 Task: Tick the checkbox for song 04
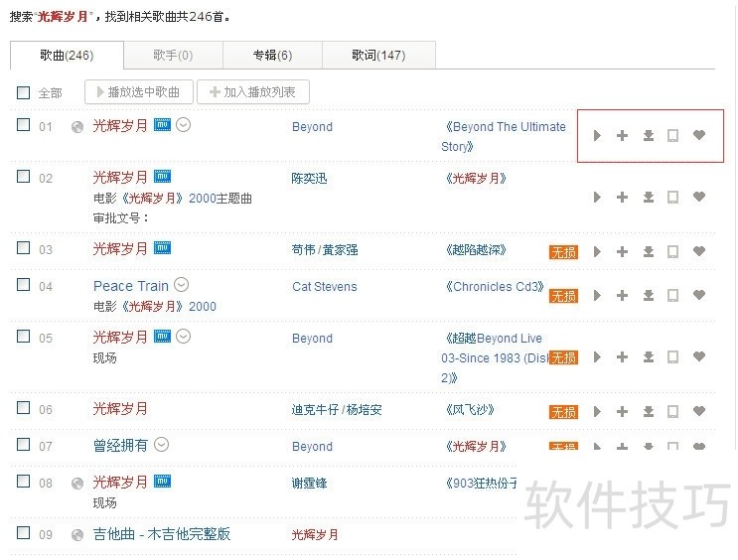pos(23,285)
